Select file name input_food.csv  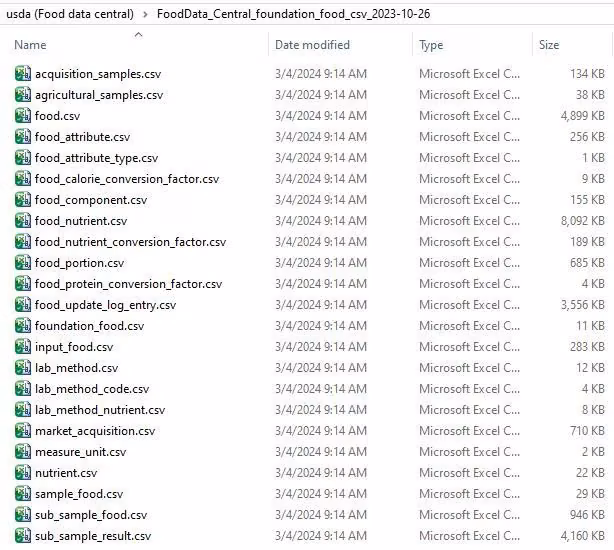pos(74,347)
